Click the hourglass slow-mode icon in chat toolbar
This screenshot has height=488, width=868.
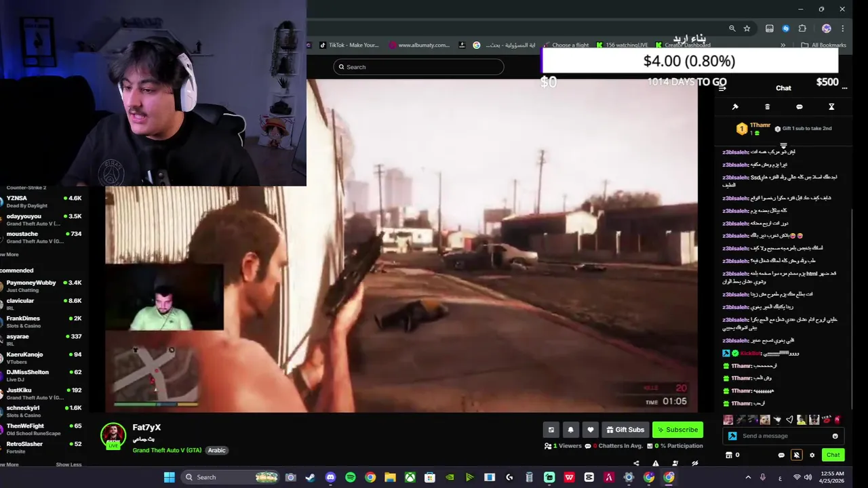pos(831,107)
